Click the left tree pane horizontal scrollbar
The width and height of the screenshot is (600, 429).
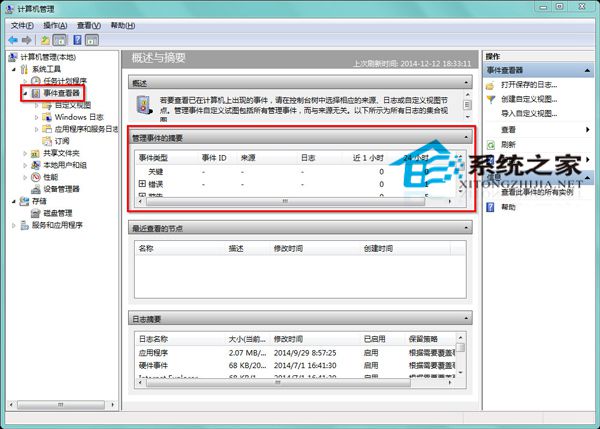(61, 405)
